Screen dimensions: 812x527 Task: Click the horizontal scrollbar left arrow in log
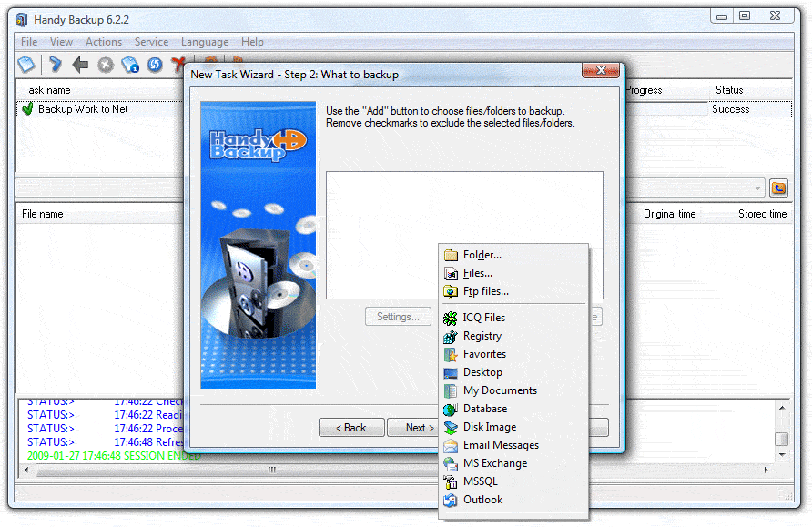coord(26,470)
